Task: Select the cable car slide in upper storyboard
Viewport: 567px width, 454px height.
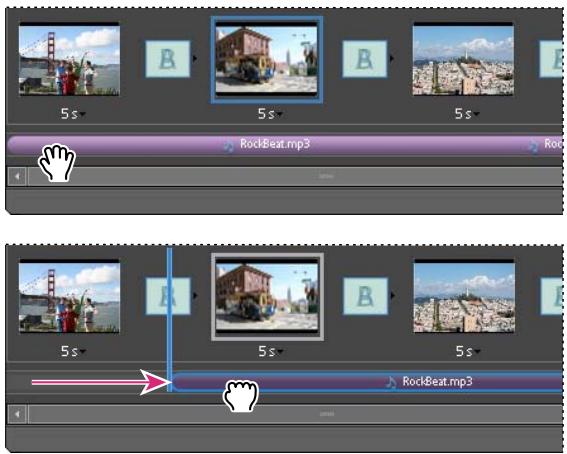Action: 267,60
